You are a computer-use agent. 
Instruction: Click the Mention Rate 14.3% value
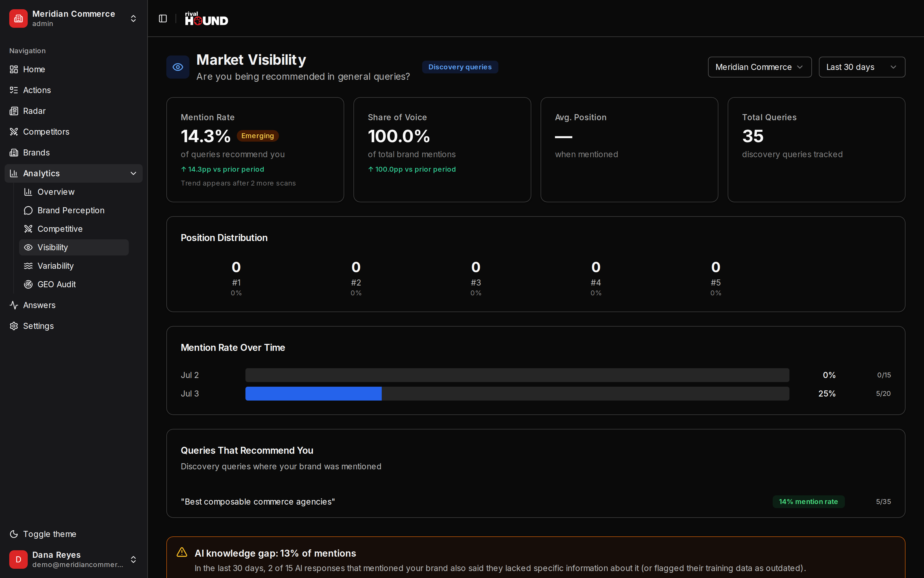[x=205, y=136]
